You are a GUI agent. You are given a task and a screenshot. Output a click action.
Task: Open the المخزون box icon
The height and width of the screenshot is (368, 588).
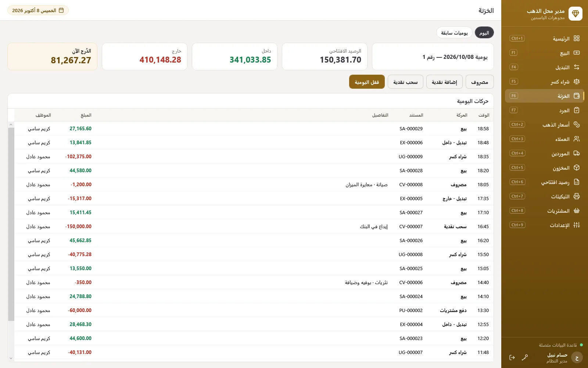point(576,167)
